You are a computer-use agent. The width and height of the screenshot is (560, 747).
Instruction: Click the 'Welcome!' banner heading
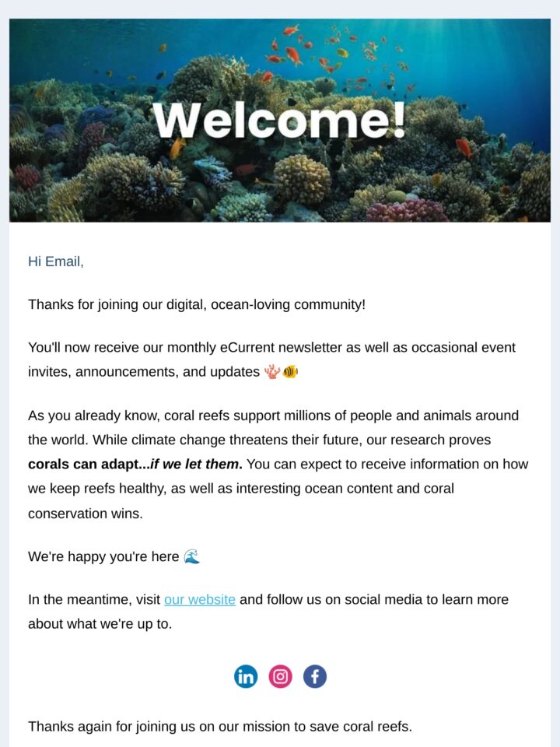pos(279,121)
